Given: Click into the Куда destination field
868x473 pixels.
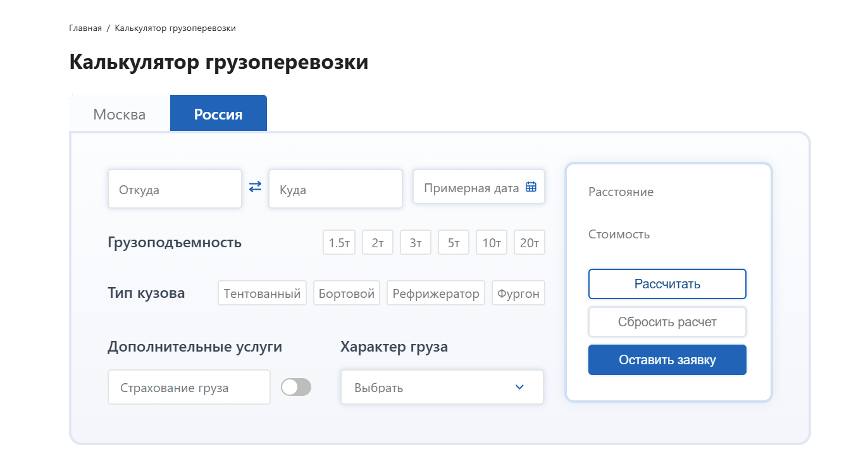Looking at the screenshot, I should (335, 189).
